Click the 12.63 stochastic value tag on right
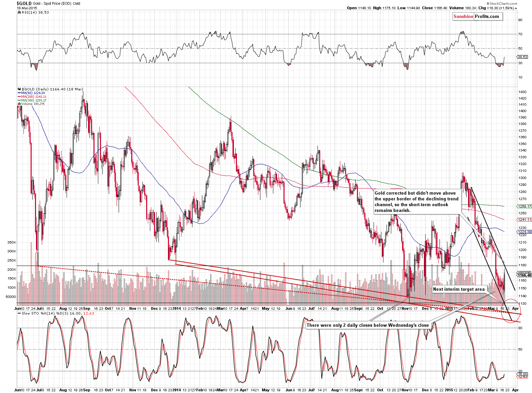The height and width of the screenshot is (393, 532). pyautogui.click(x=522, y=377)
